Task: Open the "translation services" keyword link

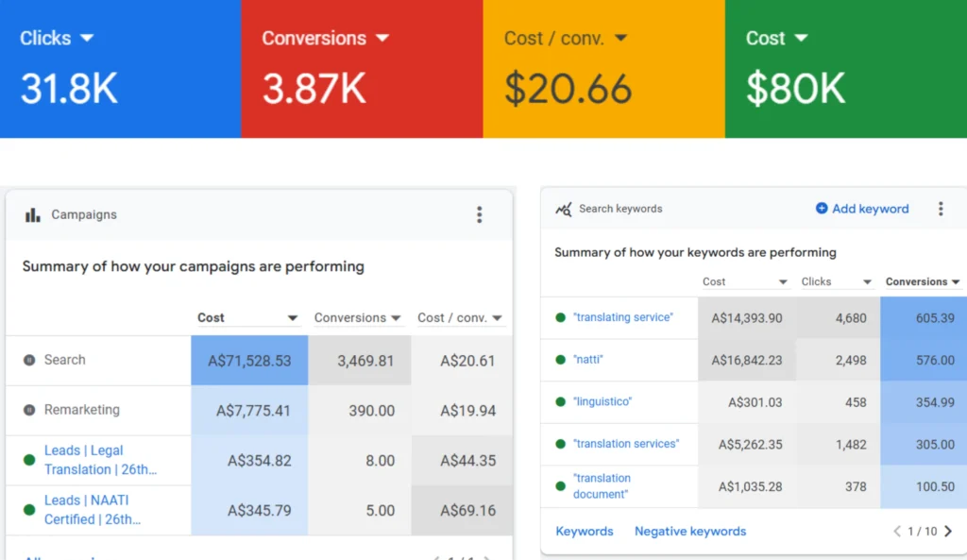Action: (625, 444)
